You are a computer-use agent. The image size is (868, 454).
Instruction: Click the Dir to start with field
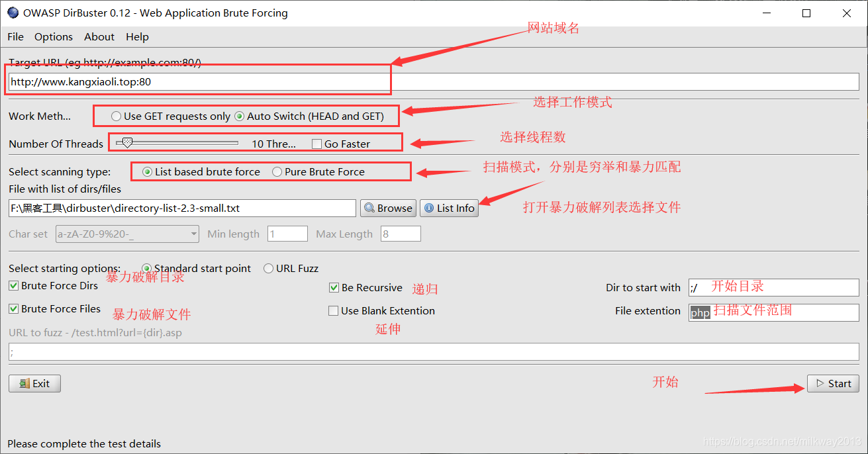773,288
